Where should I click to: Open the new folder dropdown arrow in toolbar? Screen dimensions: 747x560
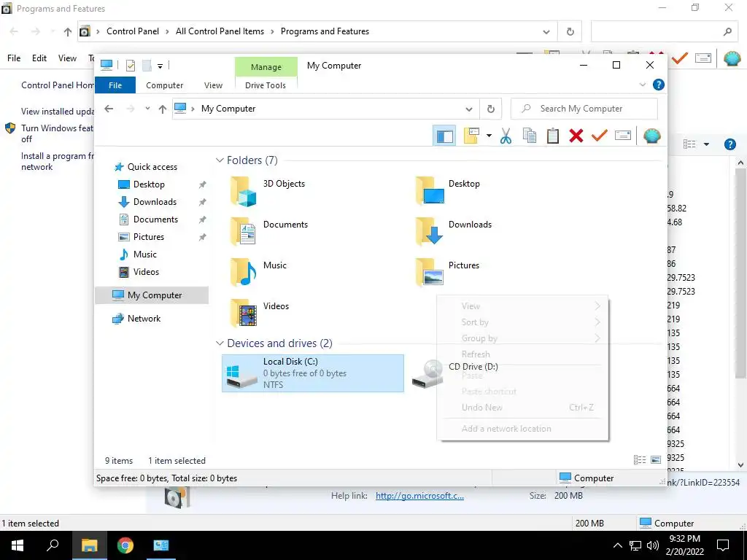489,136
